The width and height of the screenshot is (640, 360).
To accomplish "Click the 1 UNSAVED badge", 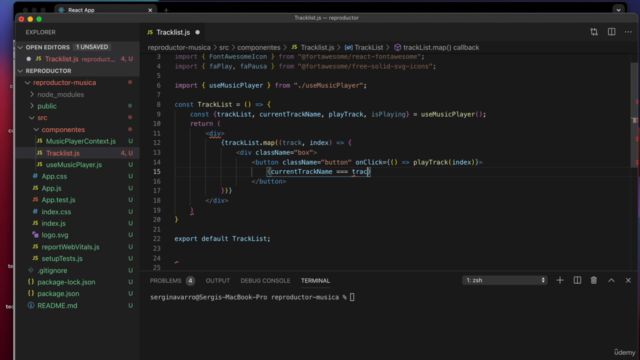I will (92, 47).
